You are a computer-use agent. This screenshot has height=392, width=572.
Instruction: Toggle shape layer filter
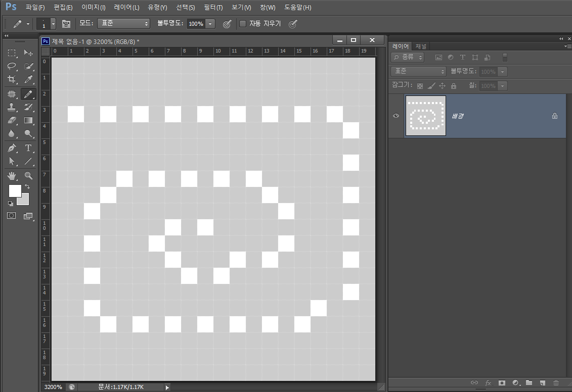coord(475,57)
